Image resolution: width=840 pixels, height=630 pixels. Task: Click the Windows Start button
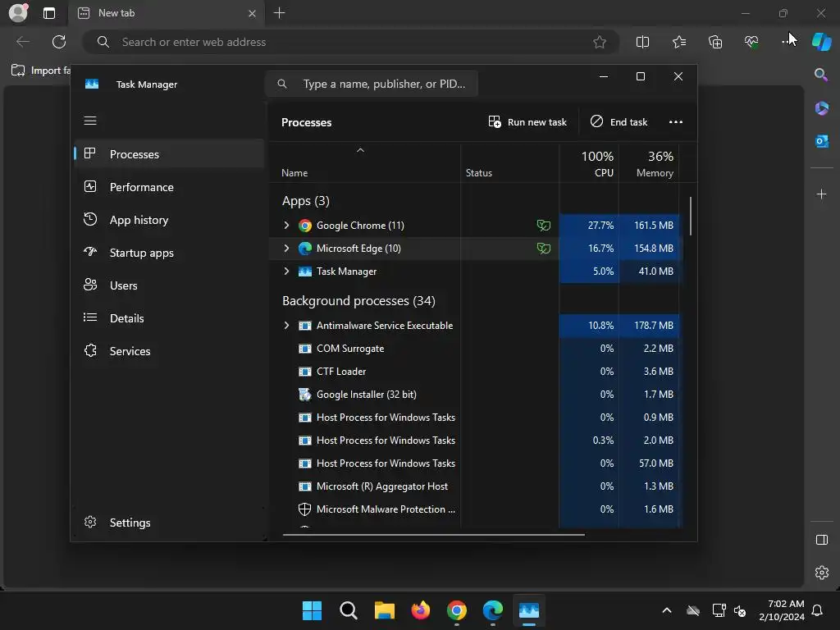coord(313,610)
